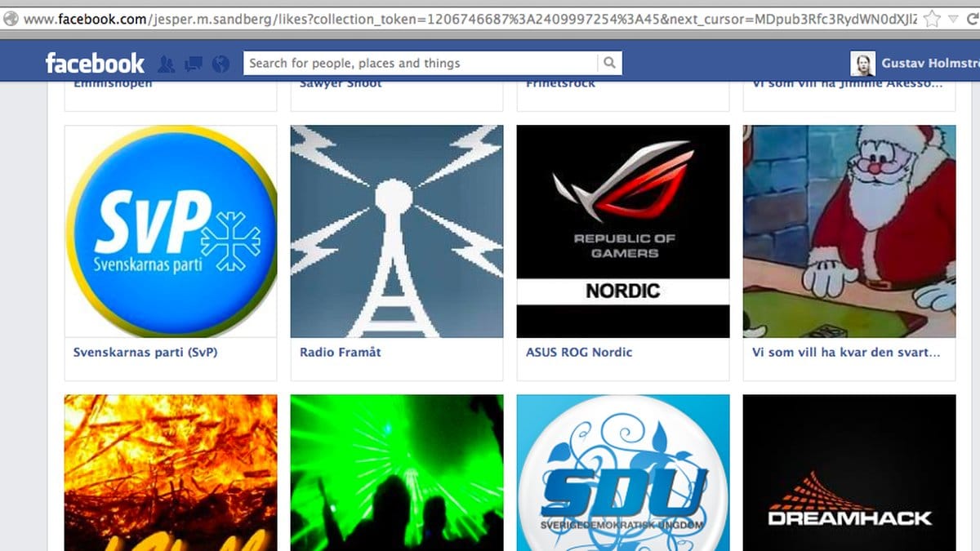
Task: Open the notifications globe icon
Action: click(220, 63)
